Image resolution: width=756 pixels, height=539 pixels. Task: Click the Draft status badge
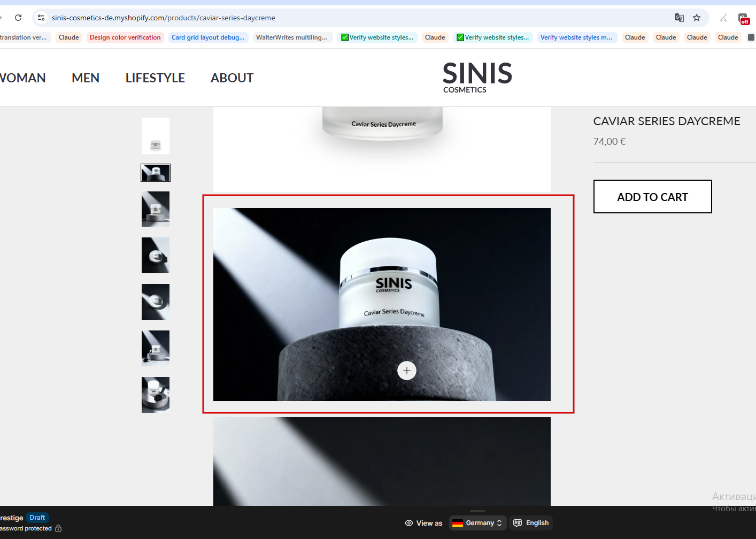(37, 518)
